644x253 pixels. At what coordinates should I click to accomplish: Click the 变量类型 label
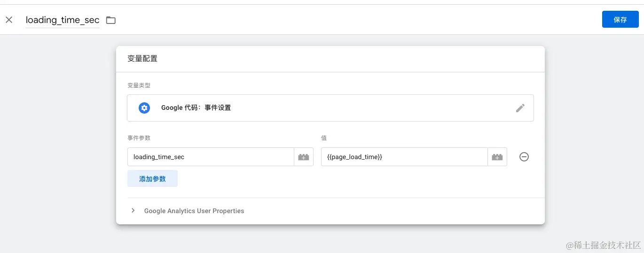(x=139, y=85)
